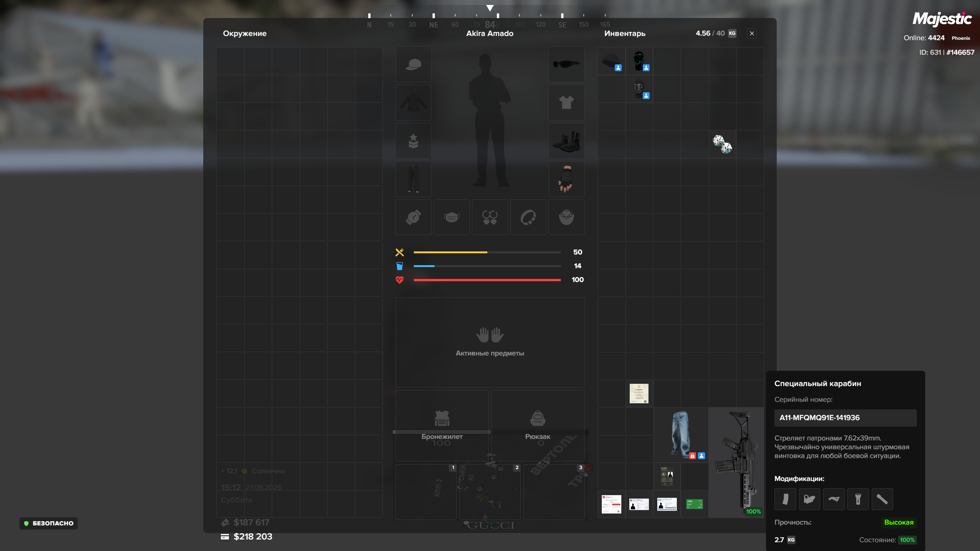Screen dimensions: 980x551
Task: Click the earrings accessory slot
Action: [x=490, y=217]
